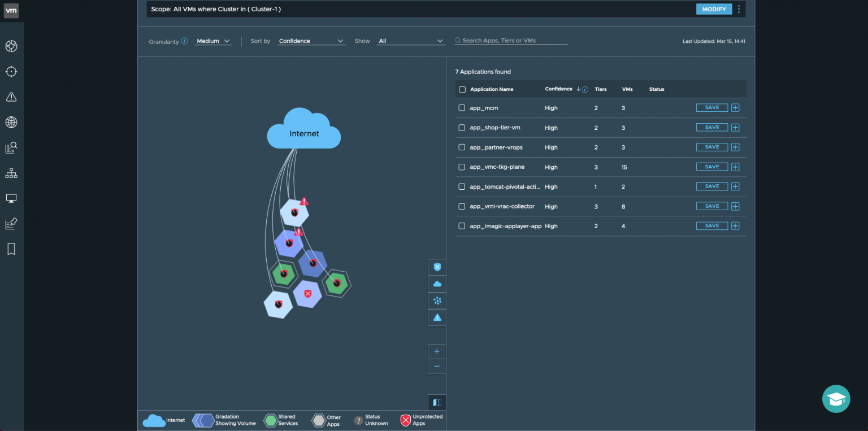Click the MODIFY scope button

click(x=714, y=9)
